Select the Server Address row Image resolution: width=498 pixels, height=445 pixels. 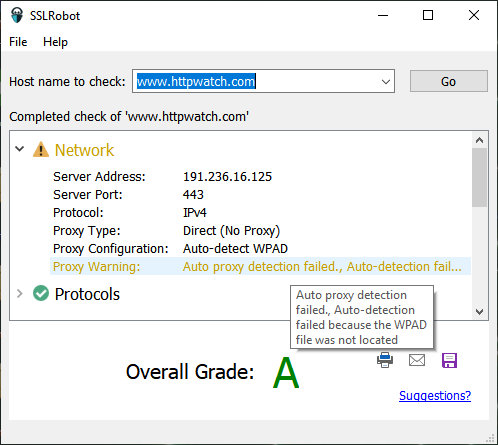260,176
